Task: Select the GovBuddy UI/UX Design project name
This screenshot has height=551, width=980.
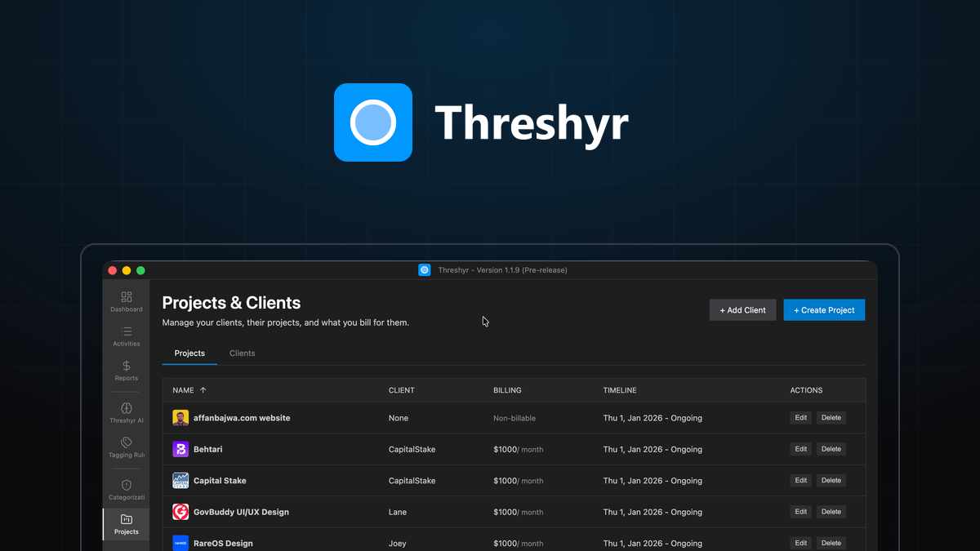Action: click(241, 512)
